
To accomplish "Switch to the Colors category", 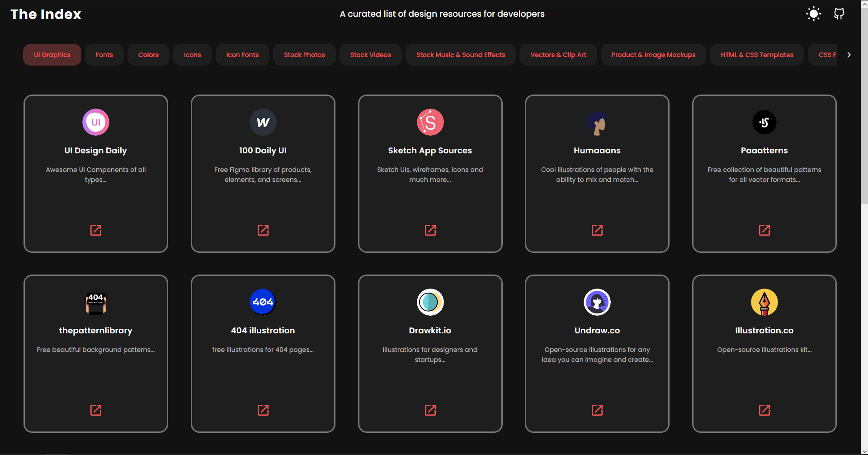I will tap(148, 55).
